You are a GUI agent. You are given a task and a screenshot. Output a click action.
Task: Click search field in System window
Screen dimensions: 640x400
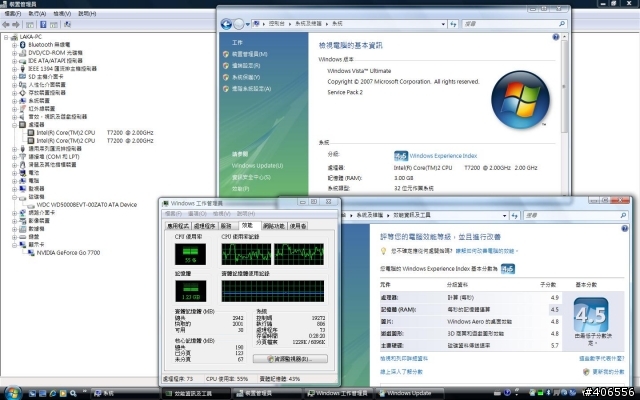[515, 24]
